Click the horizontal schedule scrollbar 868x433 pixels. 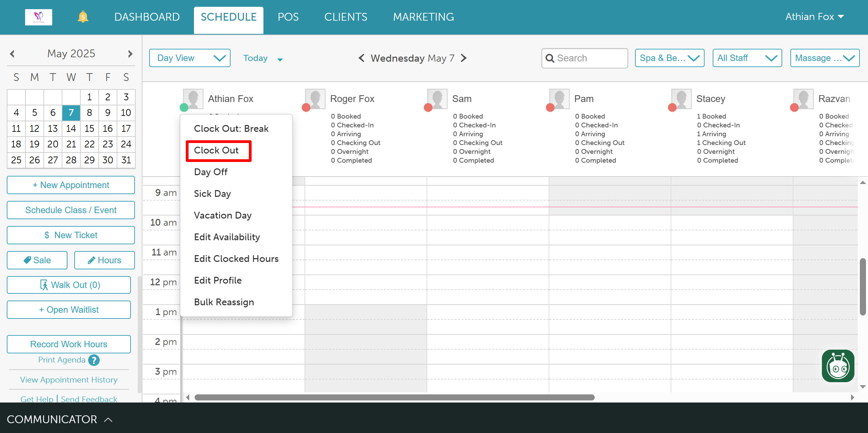tap(394, 397)
